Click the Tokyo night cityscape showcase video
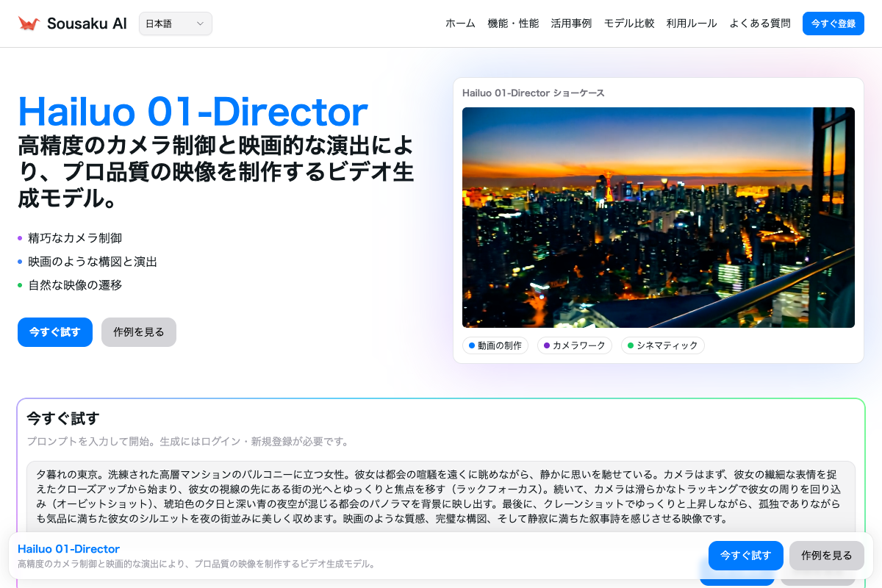882x588 pixels. coord(658,218)
